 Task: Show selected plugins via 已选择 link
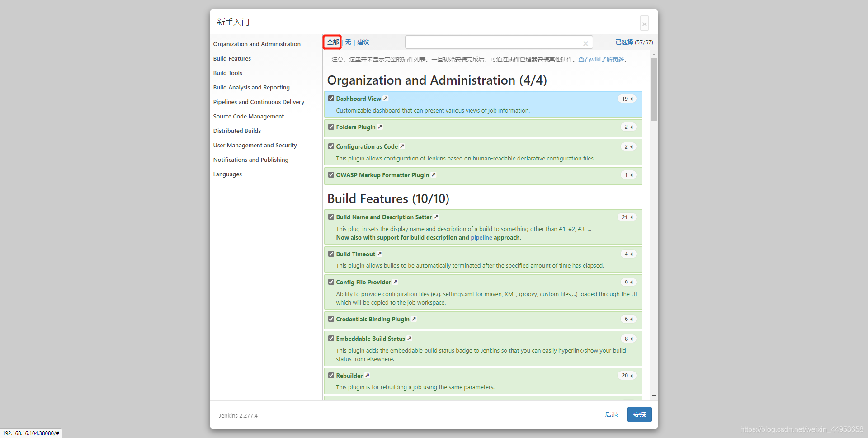click(x=624, y=42)
